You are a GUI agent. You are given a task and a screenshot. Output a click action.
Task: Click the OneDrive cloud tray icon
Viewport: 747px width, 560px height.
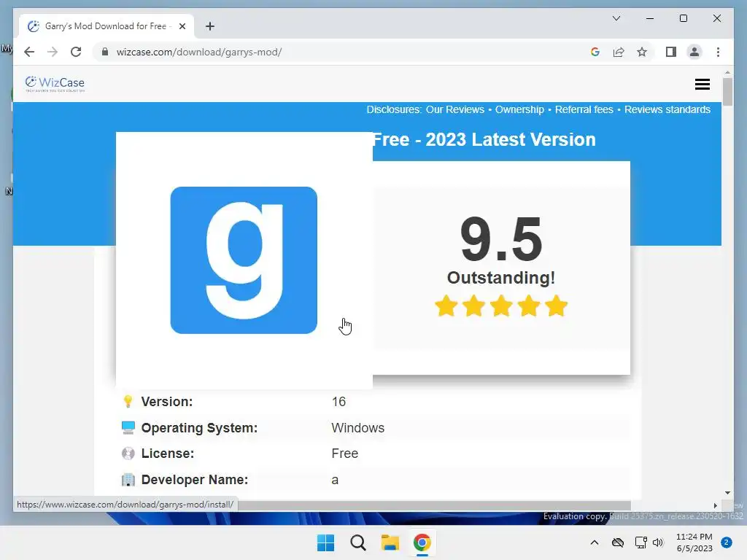(x=618, y=542)
